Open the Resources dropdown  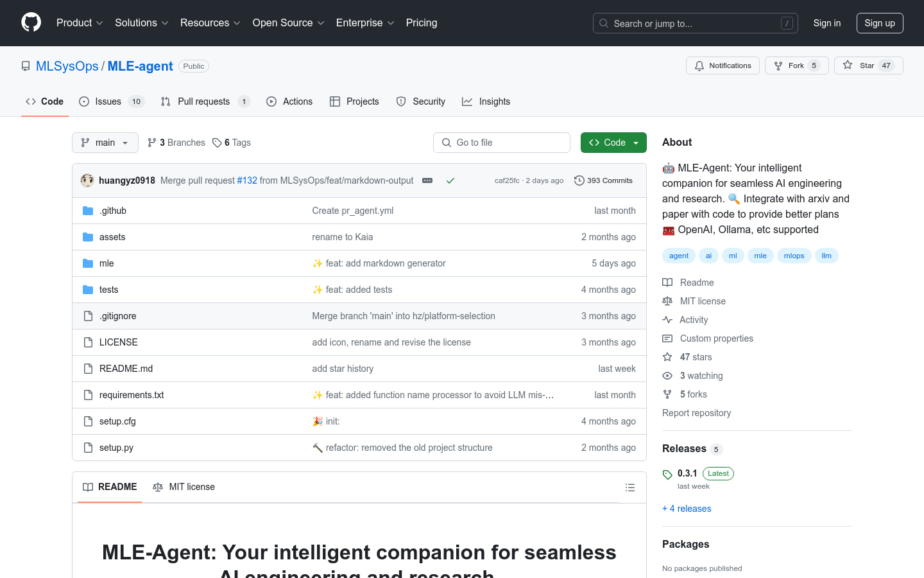coord(210,23)
